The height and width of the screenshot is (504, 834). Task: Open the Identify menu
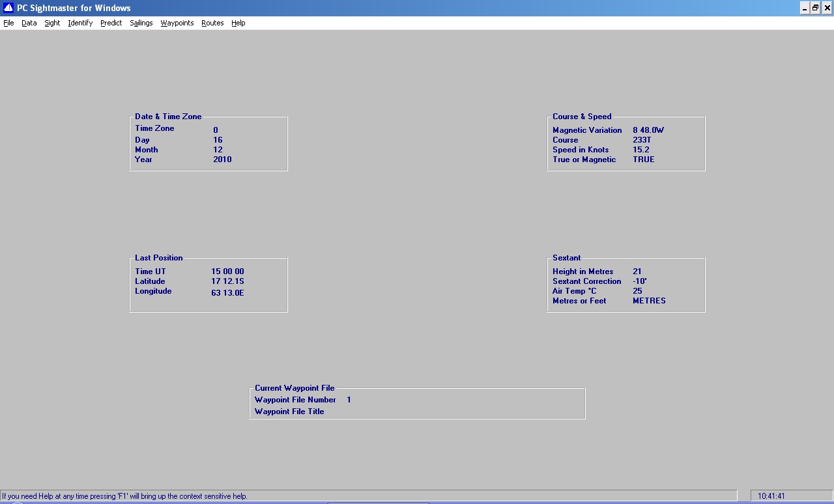pyautogui.click(x=80, y=23)
